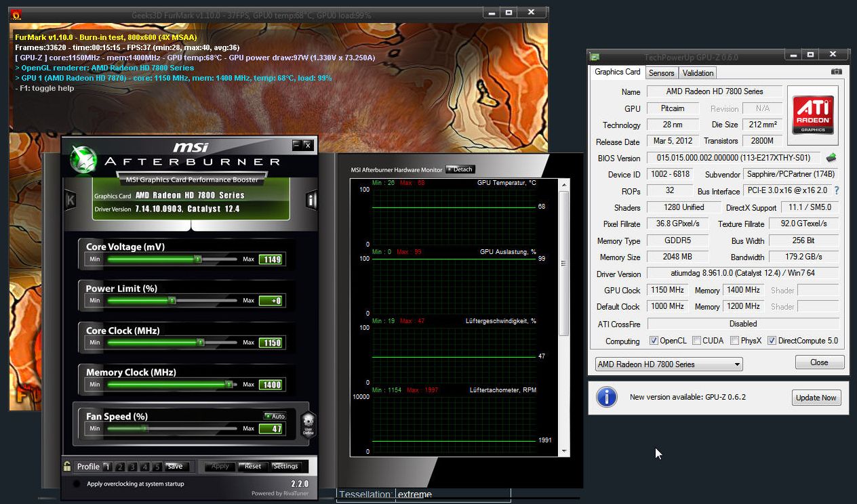Switch to the Graphics Card tab
Screen dimensions: 857x504
tap(617, 72)
